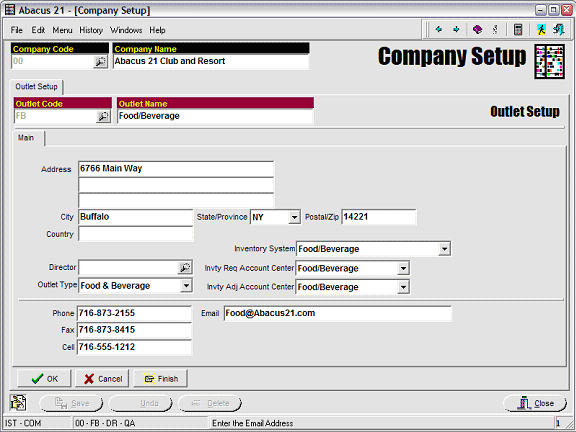This screenshot has width=576, height=432.
Task: Expand the State/Province dropdown
Action: [294, 217]
